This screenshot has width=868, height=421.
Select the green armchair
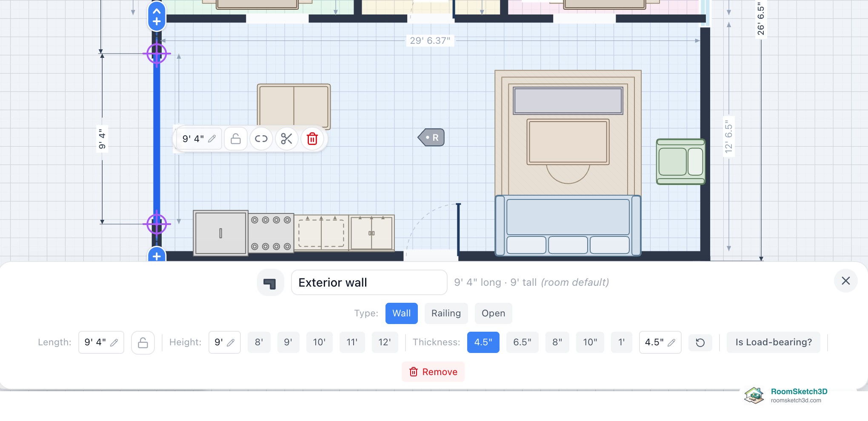680,162
